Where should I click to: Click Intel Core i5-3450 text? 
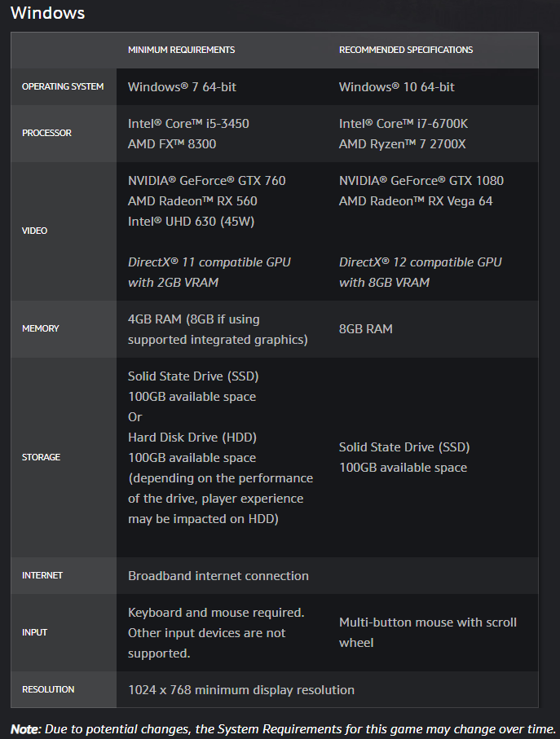pos(188,124)
